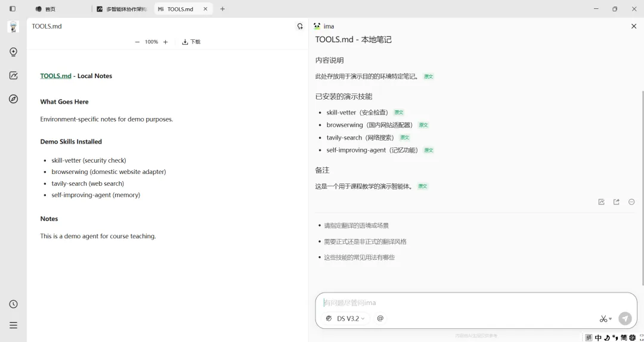
Task: Send message with paper plane button
Action: (x=625, y=319)
